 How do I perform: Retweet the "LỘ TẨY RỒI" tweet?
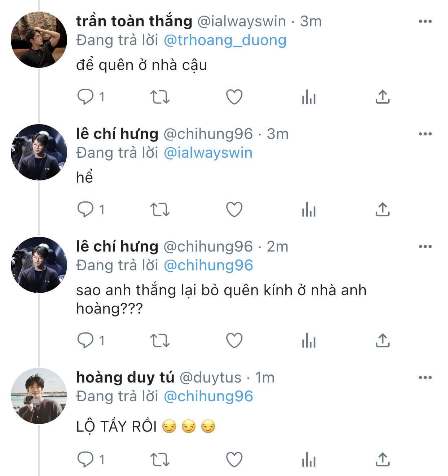pos(160,460)
